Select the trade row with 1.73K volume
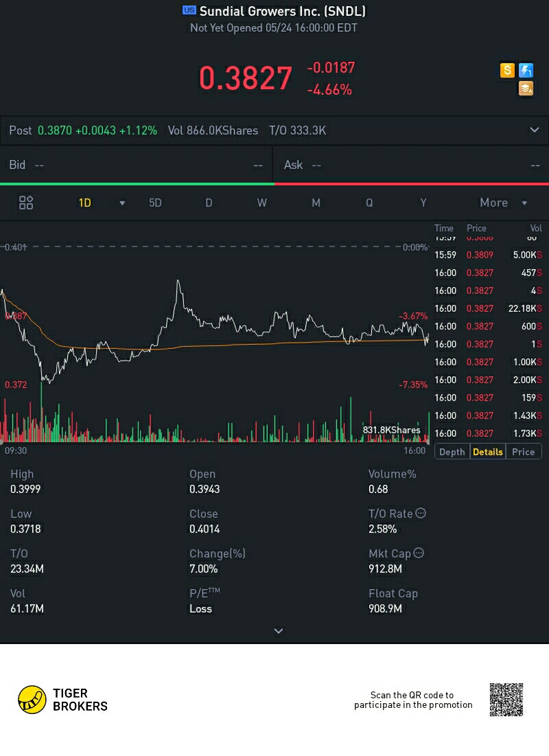Image resolution: width=549 pixels, height=756 pixels. click(x=488, y=433)
